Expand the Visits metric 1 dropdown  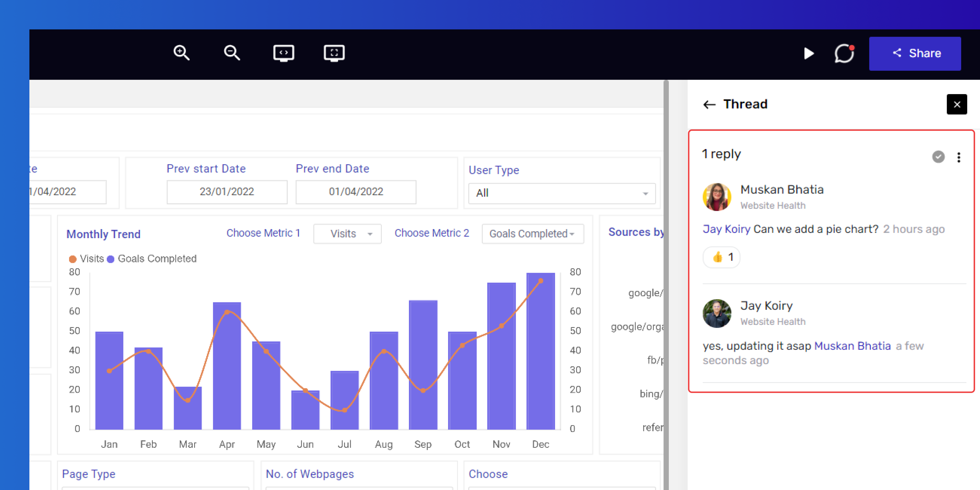coord(347,233)
